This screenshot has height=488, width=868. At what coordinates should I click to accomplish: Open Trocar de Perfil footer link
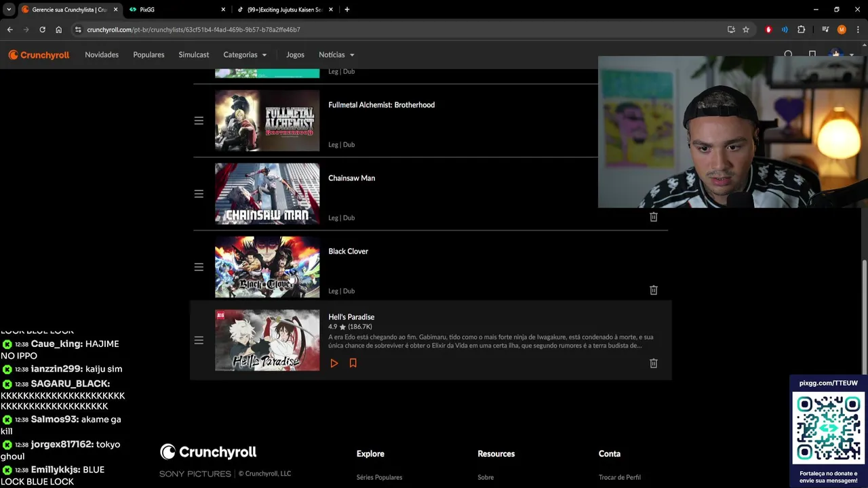(620, 477)
